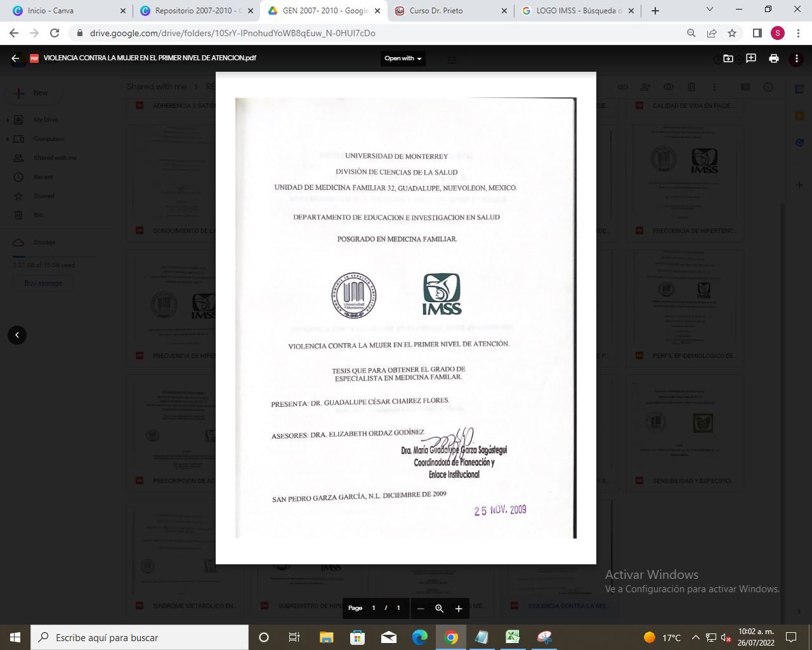Open the Windows Start menu
The width and height of the screenshot is (812, 650).
(15, 637)
